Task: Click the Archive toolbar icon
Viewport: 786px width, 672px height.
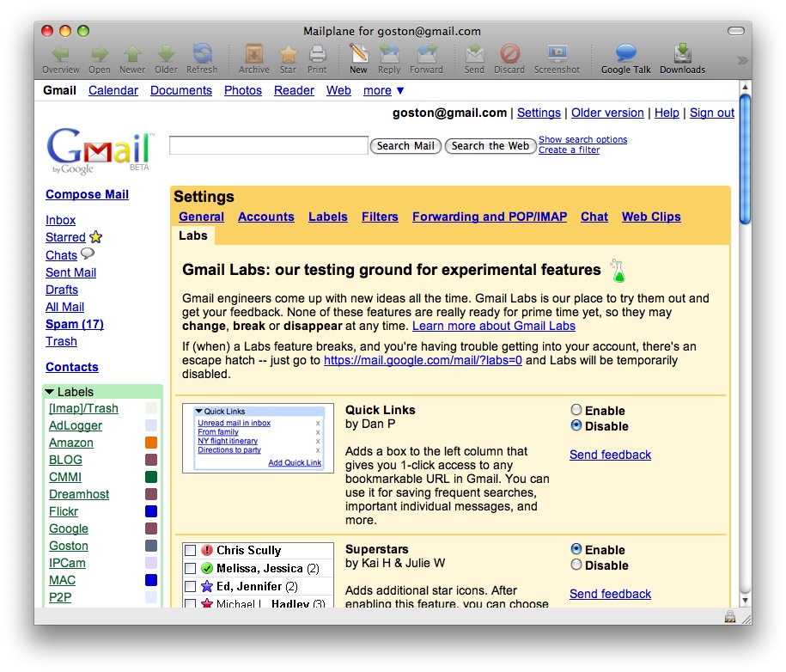Action: point(254,53)
